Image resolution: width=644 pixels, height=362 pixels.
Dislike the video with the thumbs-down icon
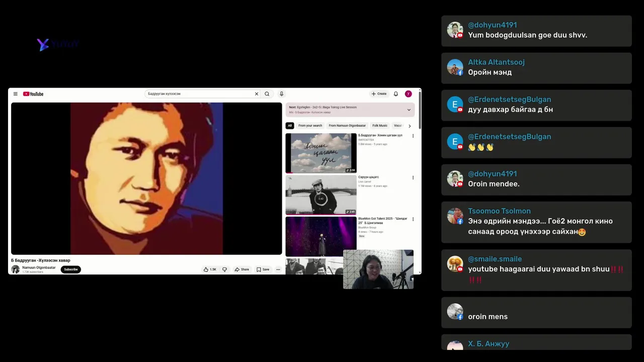point(224,269)
